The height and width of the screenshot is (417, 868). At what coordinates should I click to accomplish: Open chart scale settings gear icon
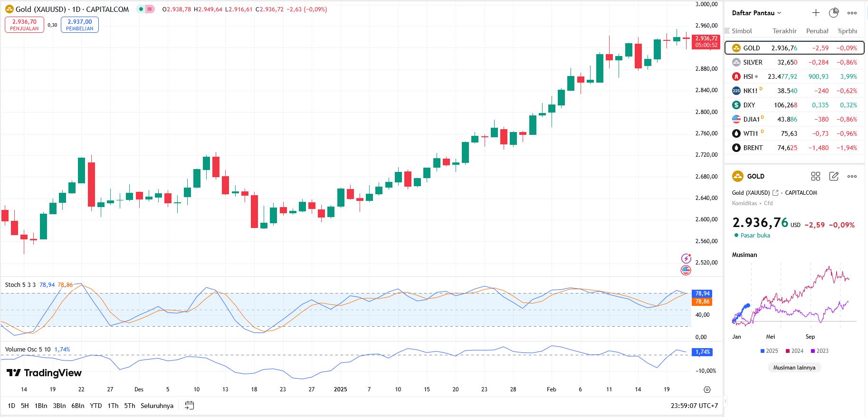click(707, 389)
